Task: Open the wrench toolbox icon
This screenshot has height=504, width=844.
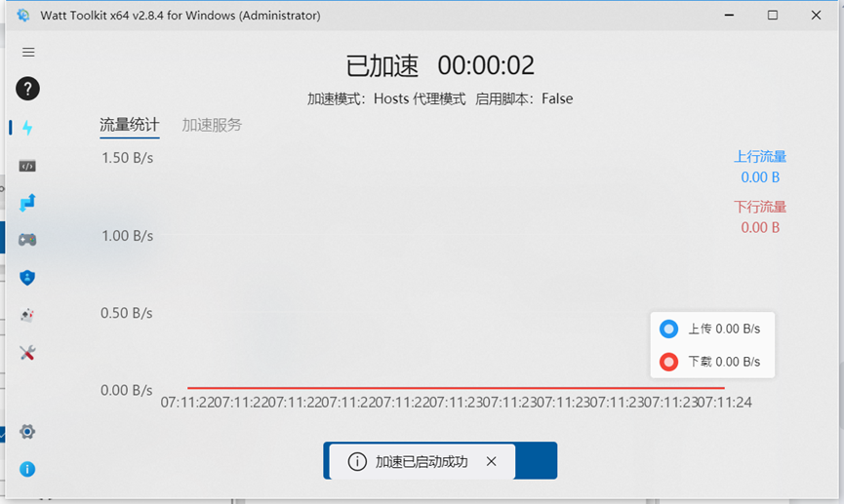Action: (x=27, y=352)
